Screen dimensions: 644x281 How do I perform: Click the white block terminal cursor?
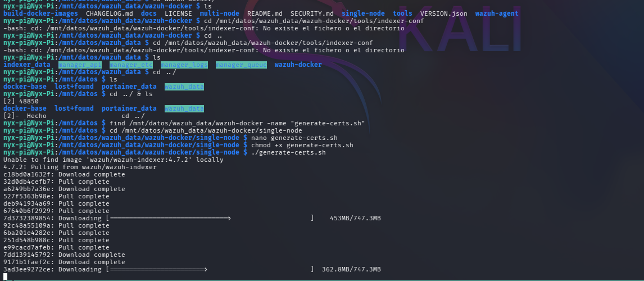pos(6,277)
